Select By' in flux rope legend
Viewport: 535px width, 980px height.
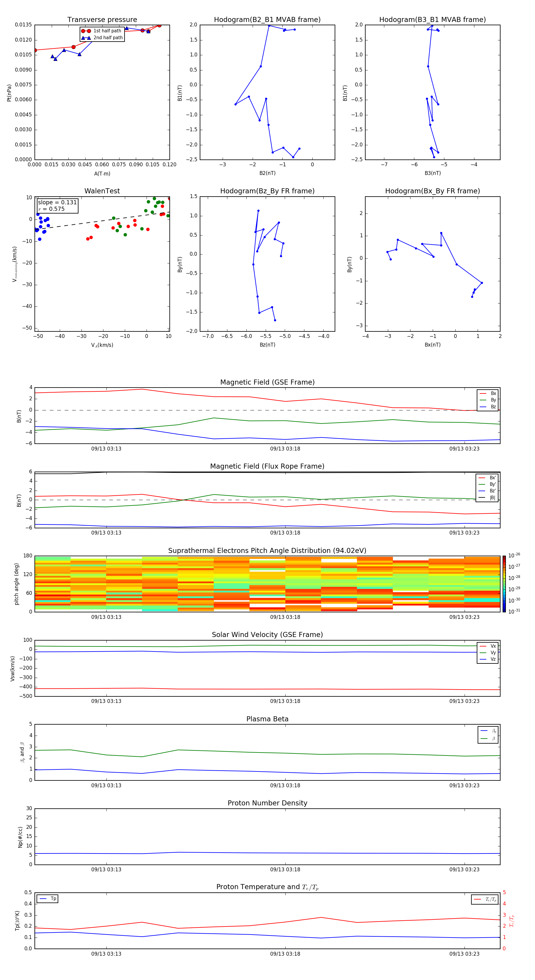[487, 484]
